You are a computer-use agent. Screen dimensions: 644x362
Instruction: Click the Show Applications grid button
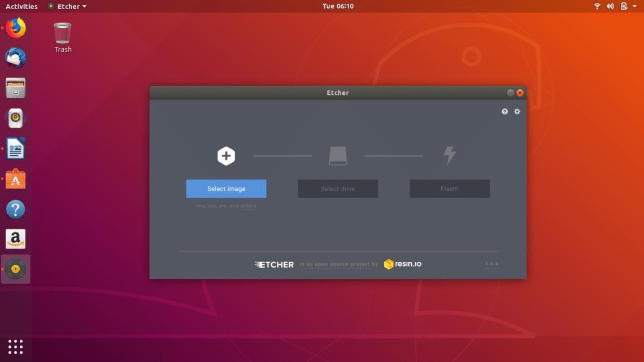click(15, 346)
